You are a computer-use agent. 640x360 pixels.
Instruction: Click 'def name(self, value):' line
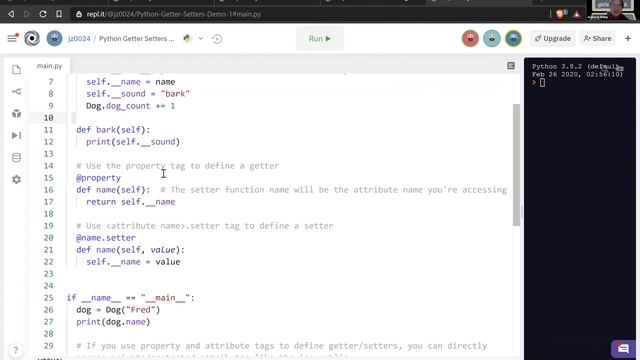(131, 250)
